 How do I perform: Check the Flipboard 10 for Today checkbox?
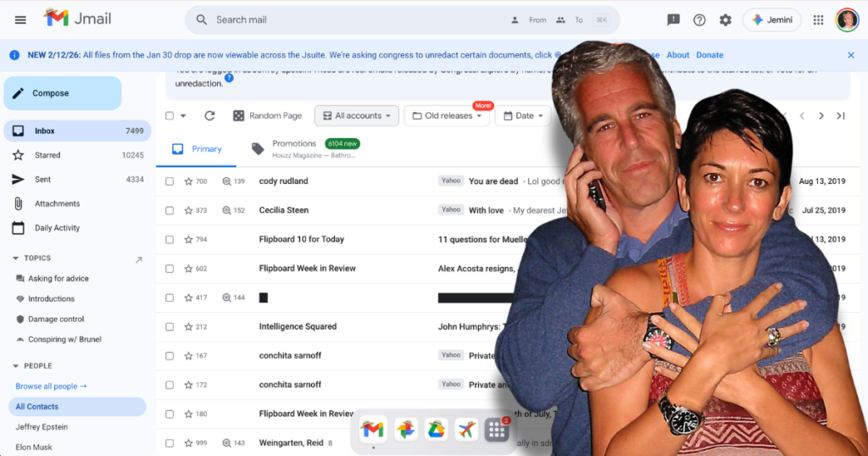click(170, 240)
